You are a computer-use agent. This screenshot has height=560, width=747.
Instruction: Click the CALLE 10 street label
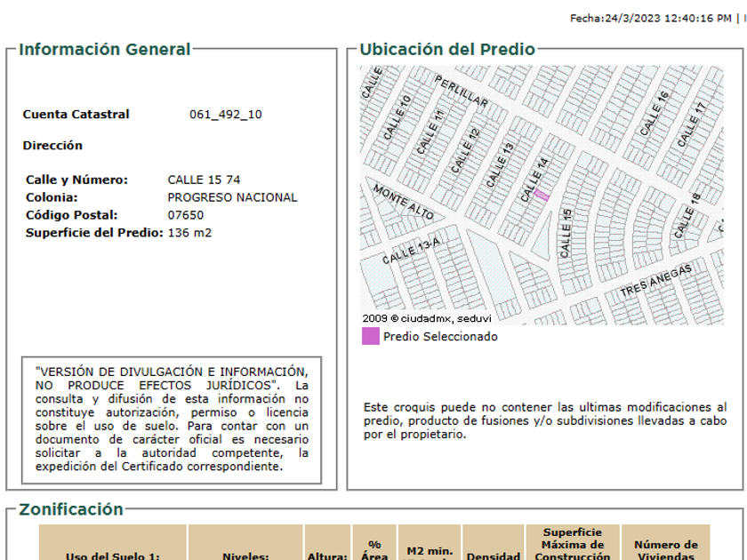(397, 117)
